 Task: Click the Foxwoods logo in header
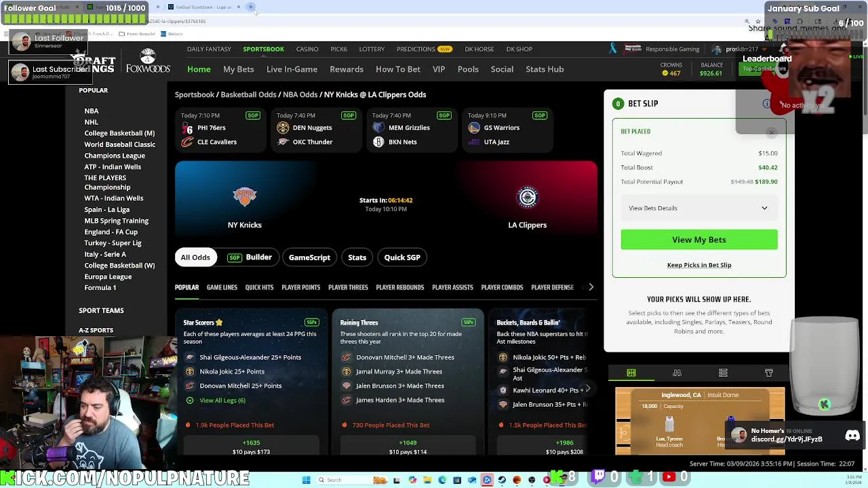tap(148, 62)
